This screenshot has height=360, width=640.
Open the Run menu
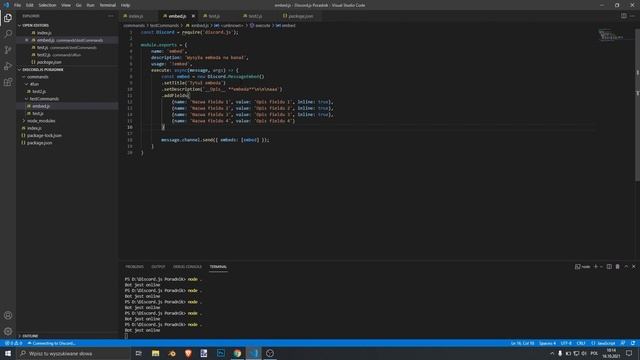(x=90, y=5)
